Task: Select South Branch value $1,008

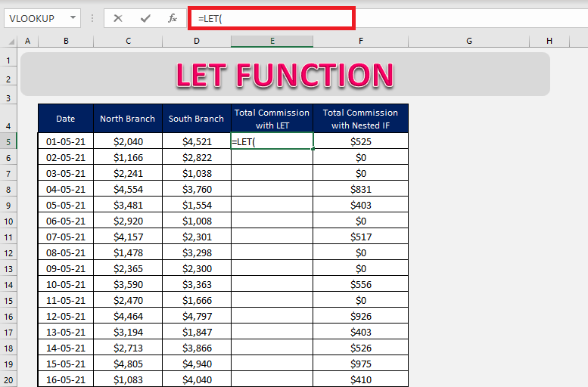Action: pyautogui.click(x=197, y=221)
